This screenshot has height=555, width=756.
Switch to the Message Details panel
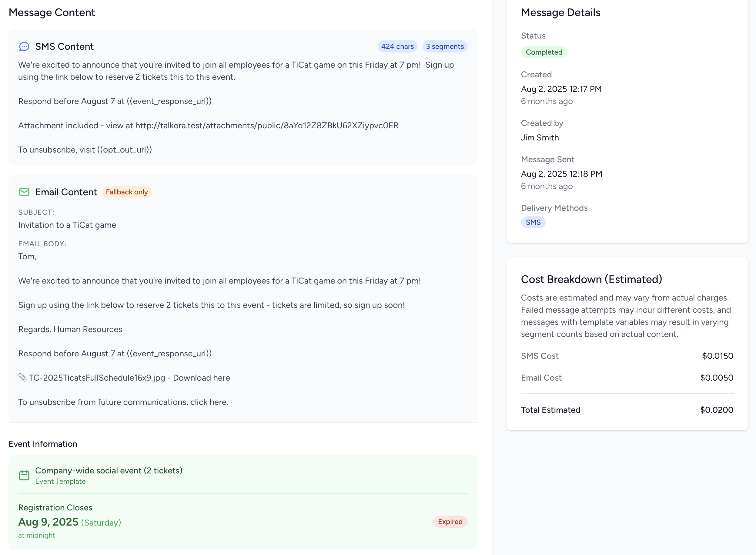tap(560, 12)
